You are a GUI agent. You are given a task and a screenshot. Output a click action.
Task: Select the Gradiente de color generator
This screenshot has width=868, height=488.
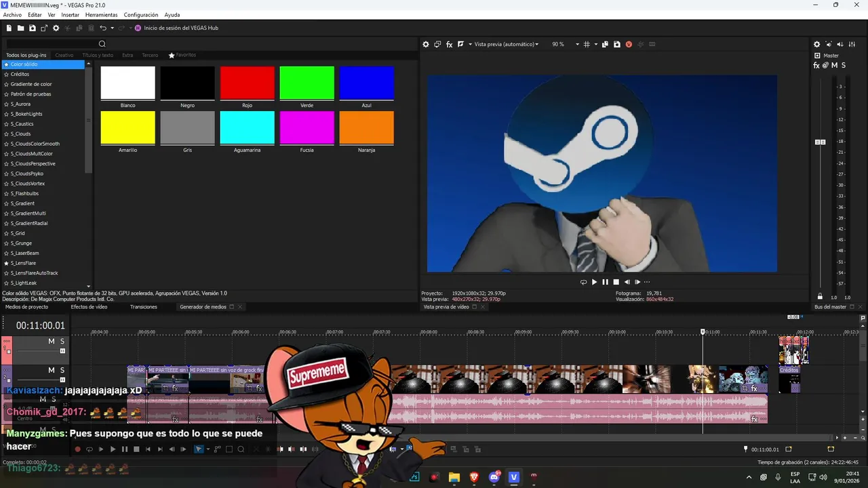tap(31, 84)
